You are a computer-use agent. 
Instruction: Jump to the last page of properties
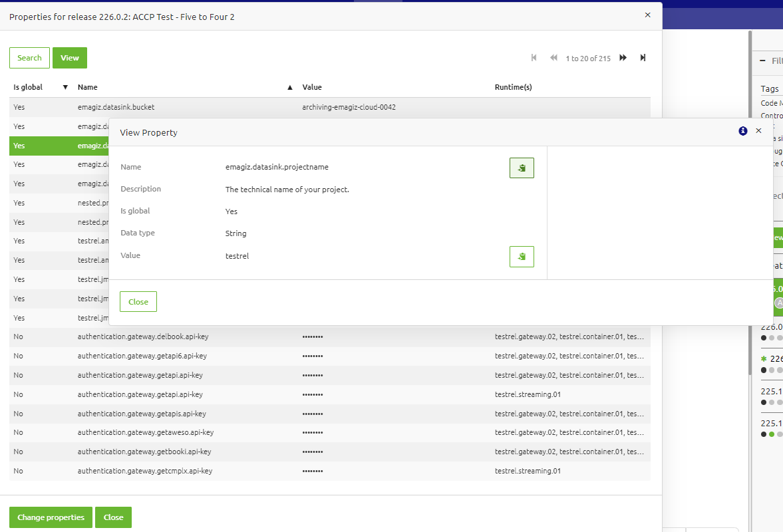[x=643, y=58]
